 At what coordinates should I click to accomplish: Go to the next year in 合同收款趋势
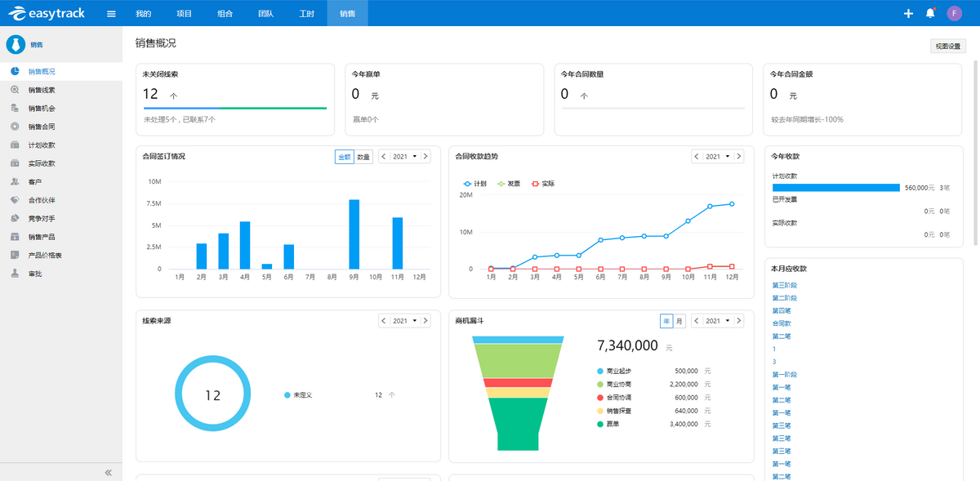(x=739, y=157)
